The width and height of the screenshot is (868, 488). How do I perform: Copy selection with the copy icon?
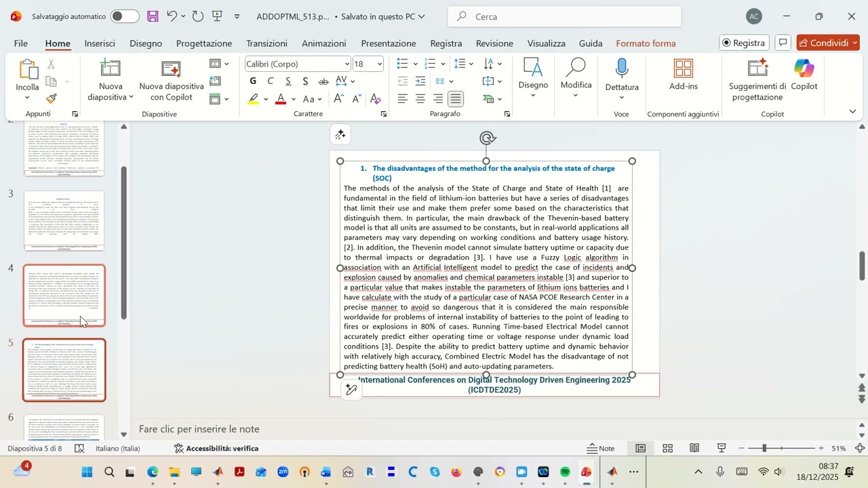[52, 81]
